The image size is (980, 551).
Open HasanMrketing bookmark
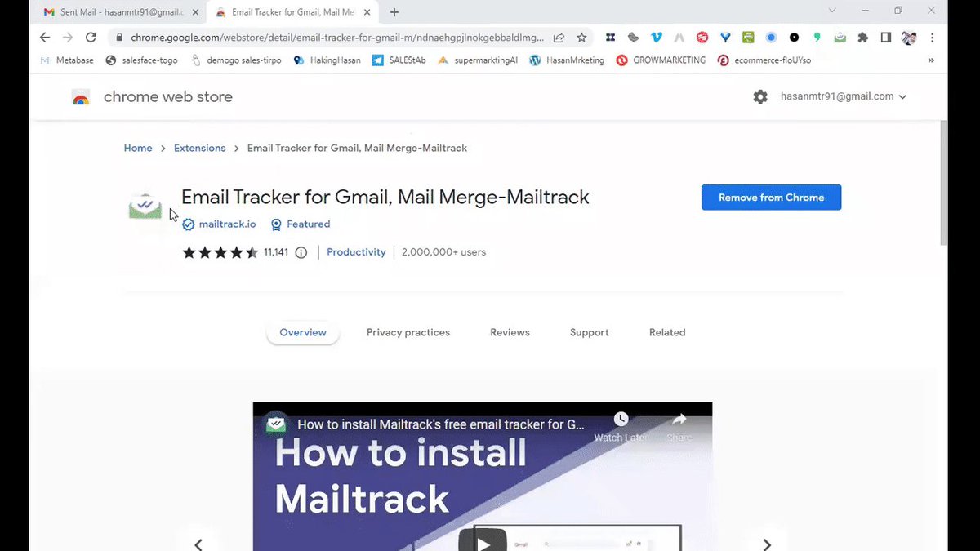(x=567, y=60)
